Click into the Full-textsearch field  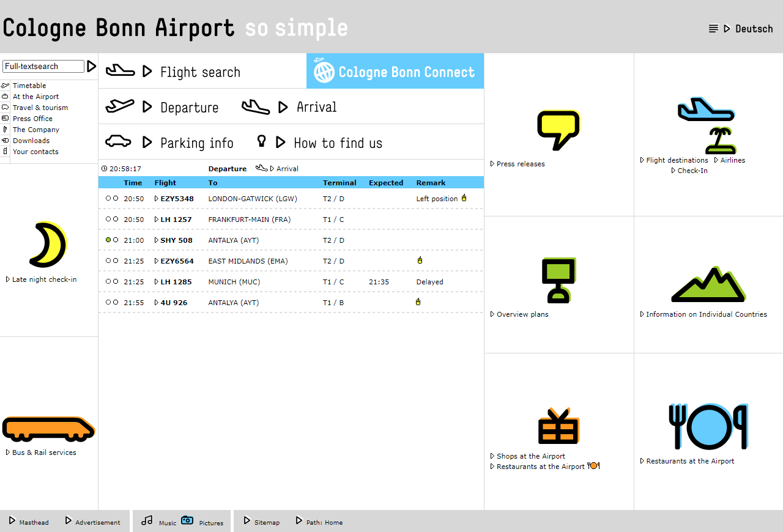tap(43, 66)
